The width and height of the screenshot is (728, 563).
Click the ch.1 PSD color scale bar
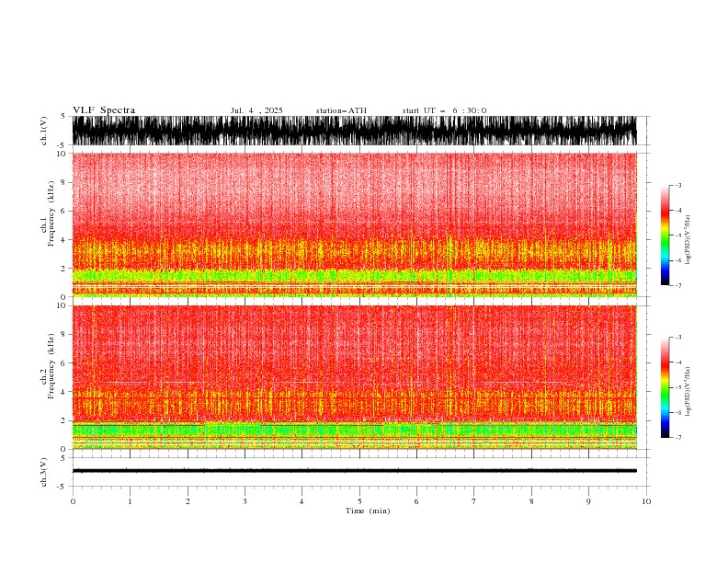(665, 236)
